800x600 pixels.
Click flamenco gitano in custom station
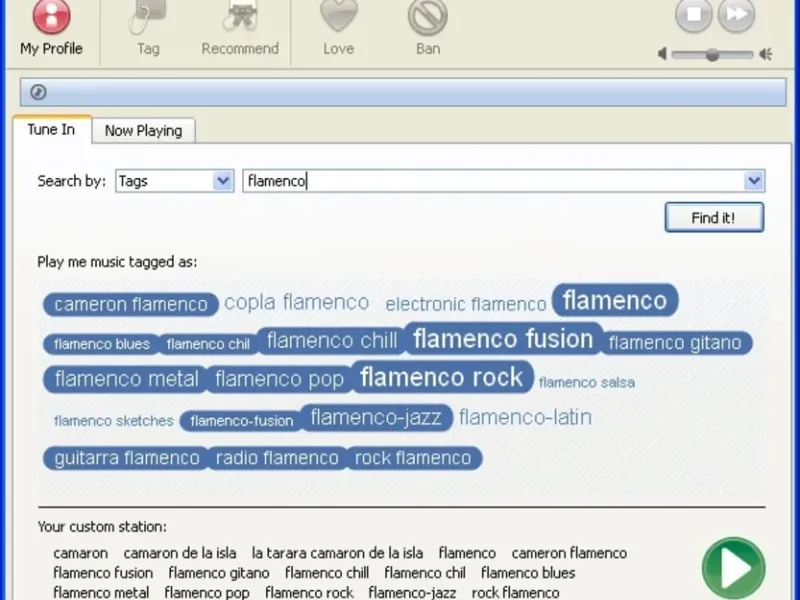pyautogui.click(x=219, y=573)
